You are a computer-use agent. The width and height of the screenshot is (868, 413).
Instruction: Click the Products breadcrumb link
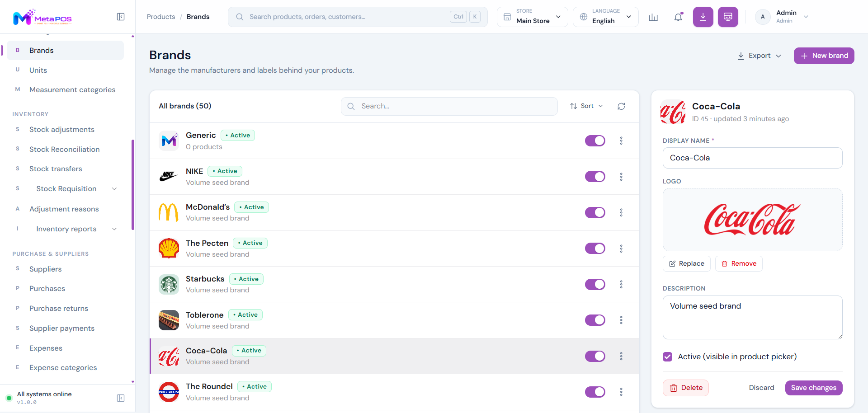pos(161,17)
